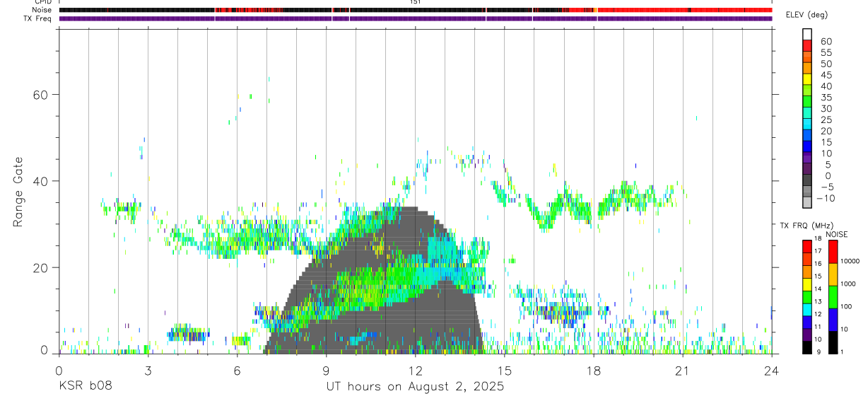Click the "NOISE" legend title
Image resolution: width=868 pixels, height=401 pixels.
836,234
